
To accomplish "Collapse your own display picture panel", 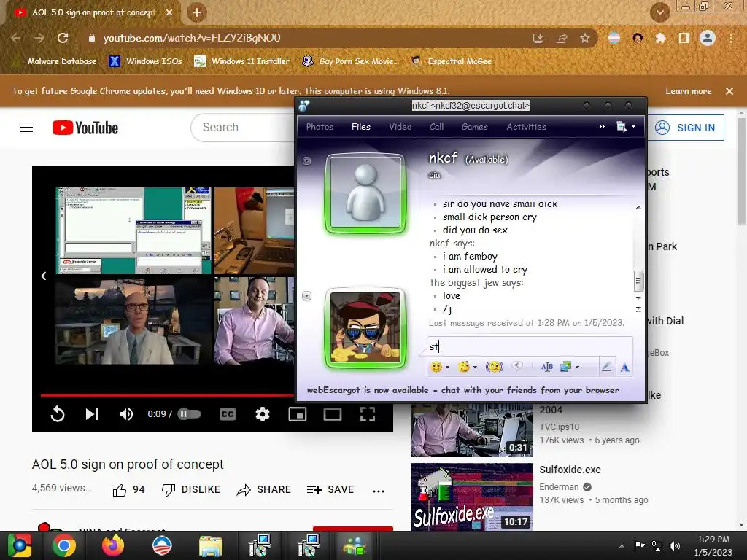I will pos(307,296).
